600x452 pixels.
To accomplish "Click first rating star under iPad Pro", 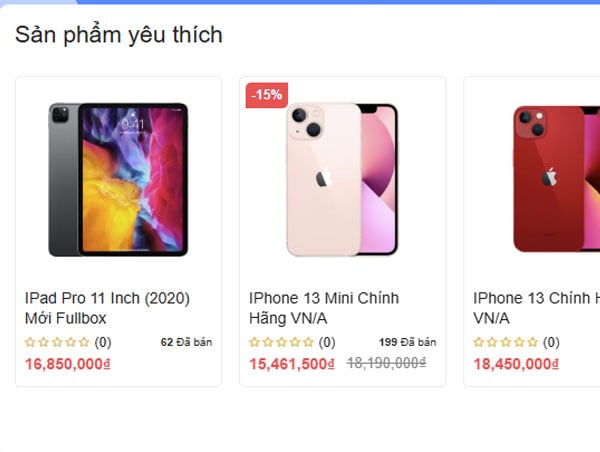I will pos(30,342).
